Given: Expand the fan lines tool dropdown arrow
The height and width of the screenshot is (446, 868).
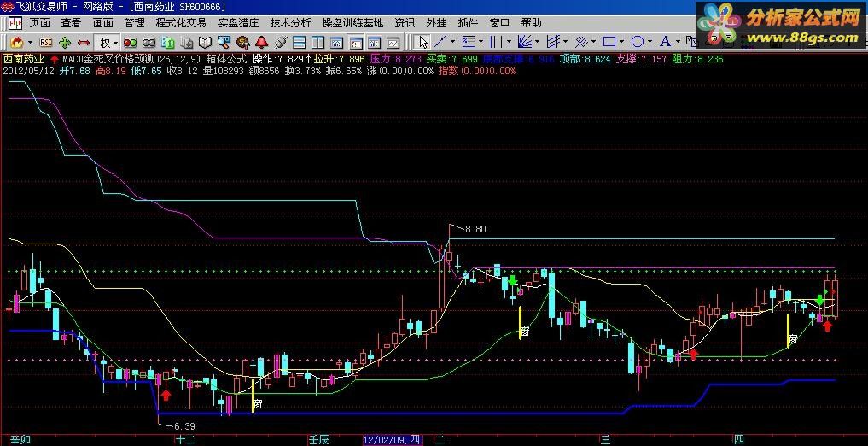Looking at the screenshot, I should (x=537, y=42).
